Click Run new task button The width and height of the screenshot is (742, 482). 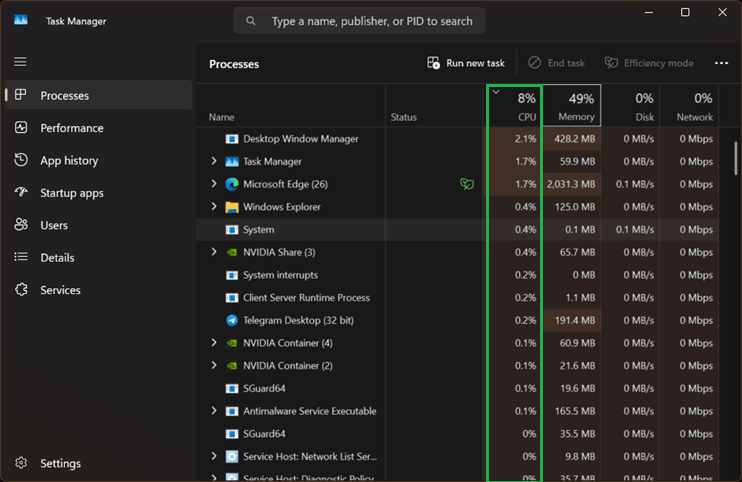click(466, 63)
